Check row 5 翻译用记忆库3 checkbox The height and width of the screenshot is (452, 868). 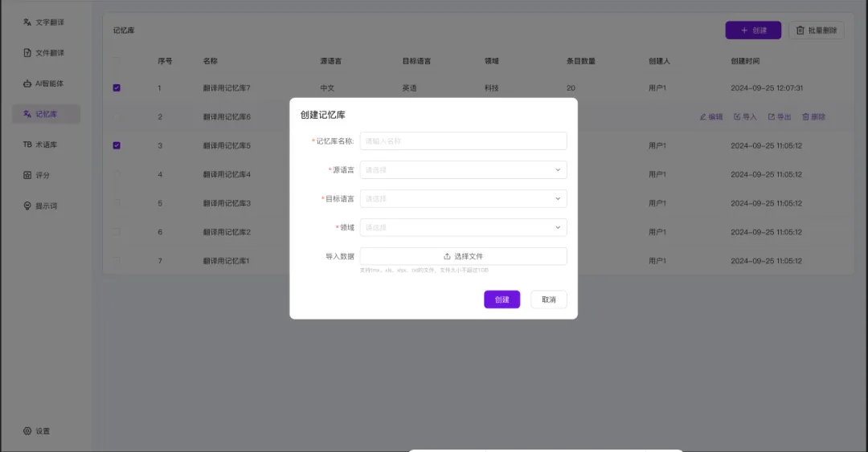(x=117, y=203)
